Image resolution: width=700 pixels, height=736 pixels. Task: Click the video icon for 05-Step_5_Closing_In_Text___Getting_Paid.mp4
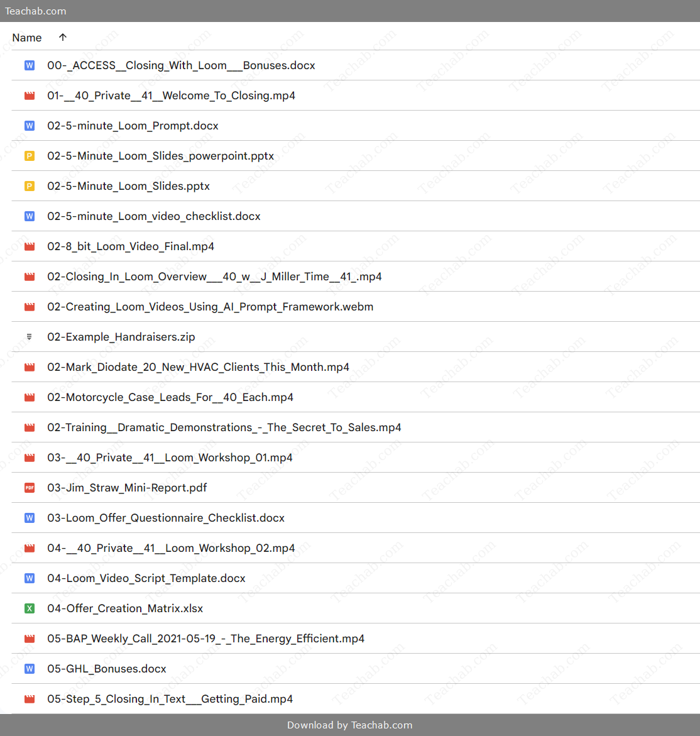(x=29, y=699)
